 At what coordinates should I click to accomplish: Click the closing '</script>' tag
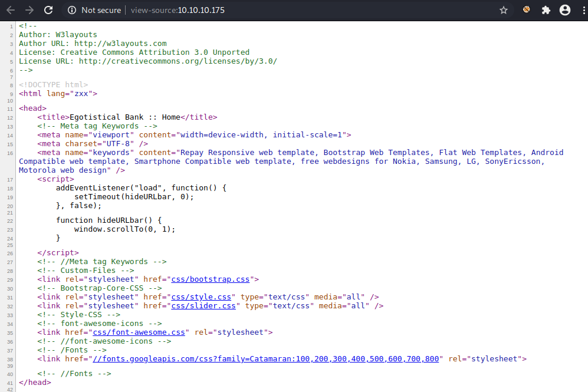click(58, 253)
